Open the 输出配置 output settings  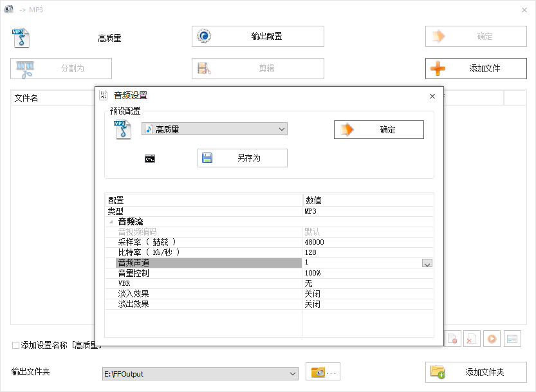(257, 36)
